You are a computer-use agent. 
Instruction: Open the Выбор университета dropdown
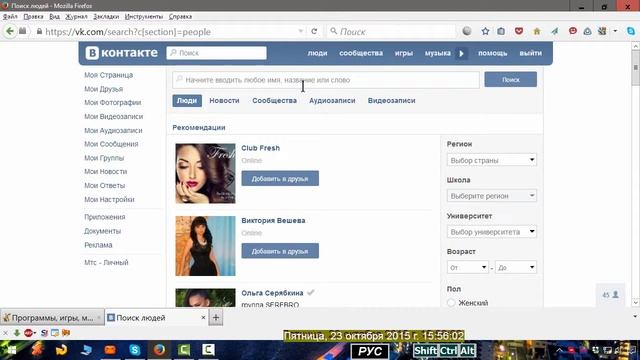[x=492, y=231]
